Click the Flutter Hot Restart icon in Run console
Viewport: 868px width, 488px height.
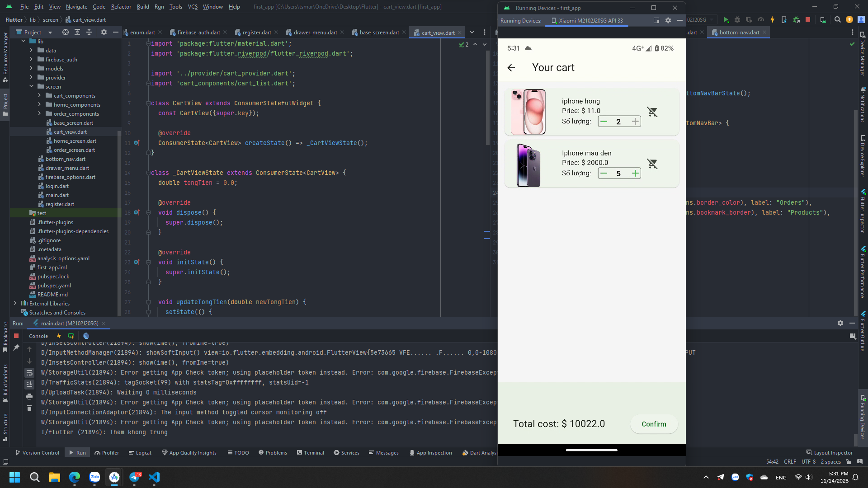pos(71,336)
